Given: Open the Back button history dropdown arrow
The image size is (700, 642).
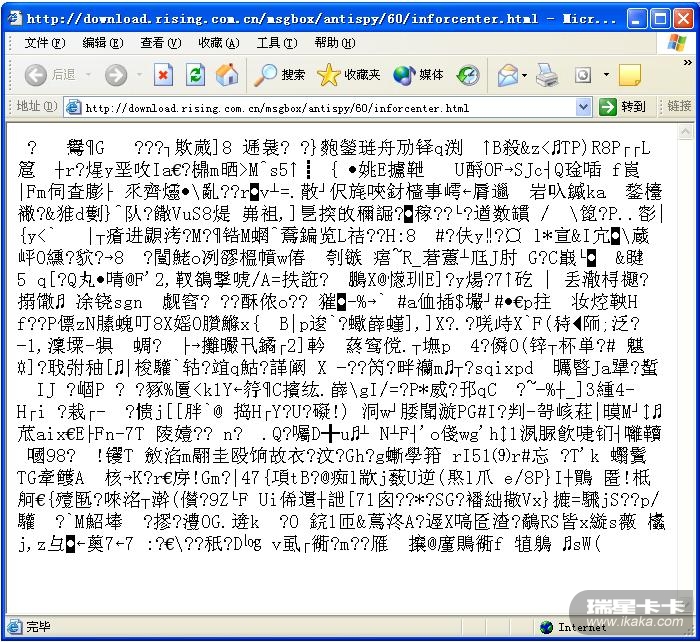Looking at the screenshot, I should pos(88,75).
